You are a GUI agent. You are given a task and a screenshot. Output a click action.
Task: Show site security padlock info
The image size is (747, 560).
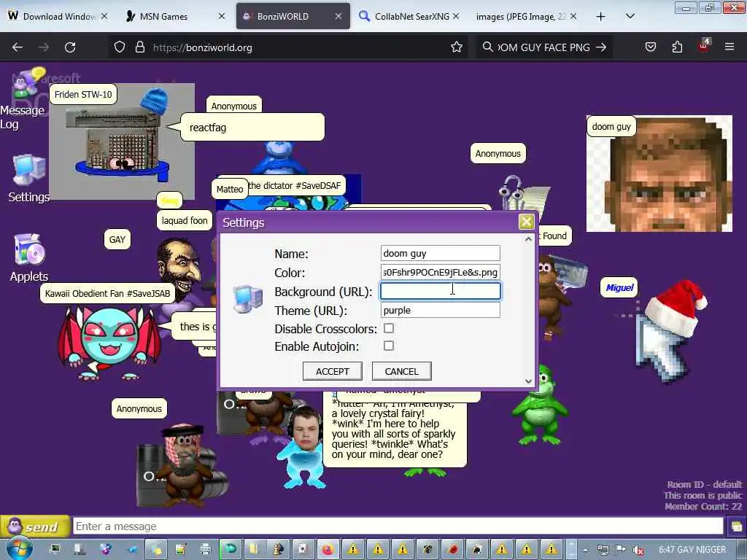click(x=139, y=47)
